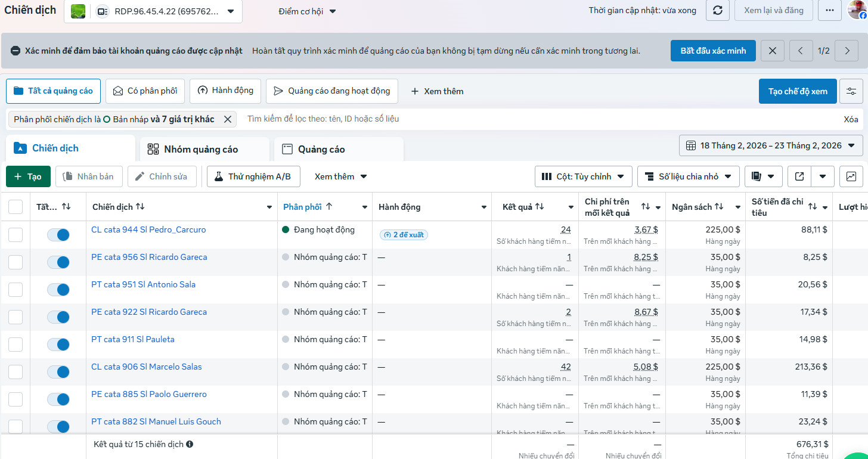Toggle PE cata 922 Sl Ricardo Gareca switch
868x459 pixels.
(58, 317)
